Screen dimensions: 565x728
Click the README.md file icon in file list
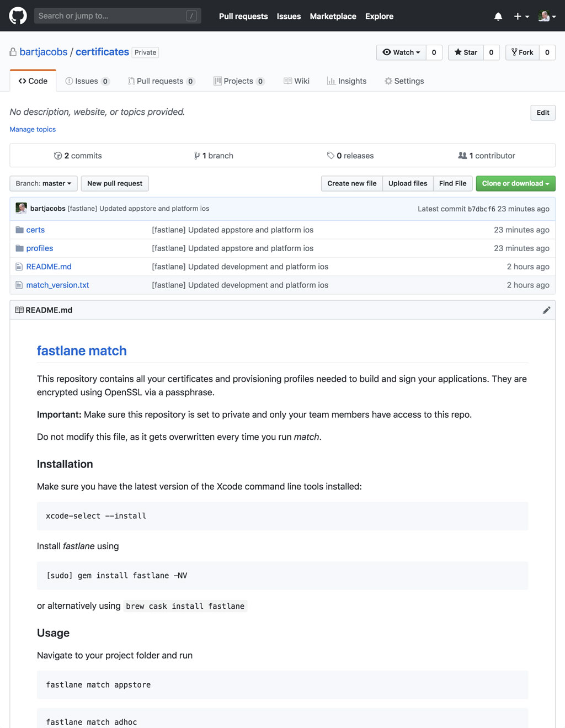coord(20,266)
